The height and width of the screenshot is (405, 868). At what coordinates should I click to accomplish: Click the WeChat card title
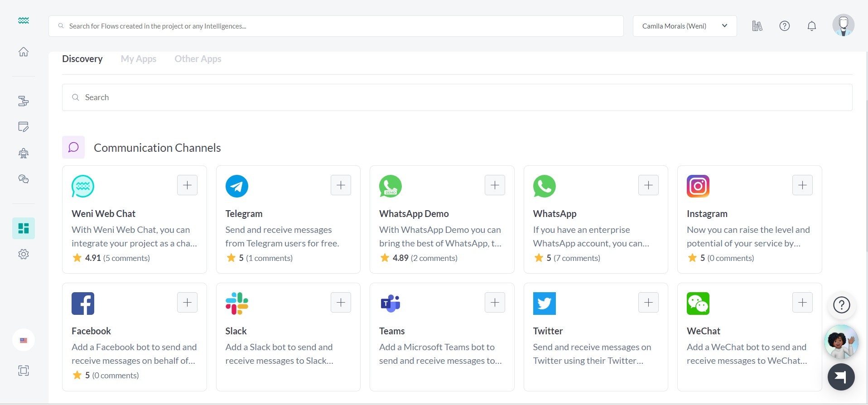point(704,331)
